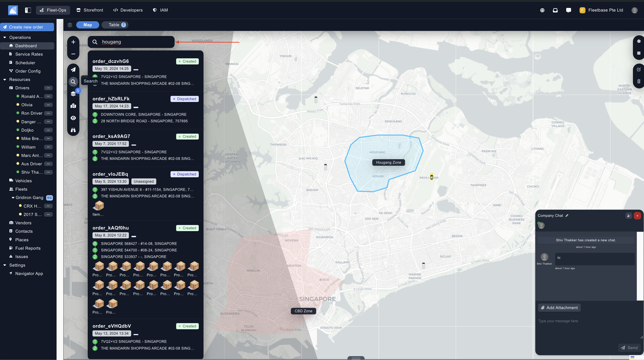Open order_vloJEBq from search results
The height and width of the screenshot is (360, 644).
[110, 174]
